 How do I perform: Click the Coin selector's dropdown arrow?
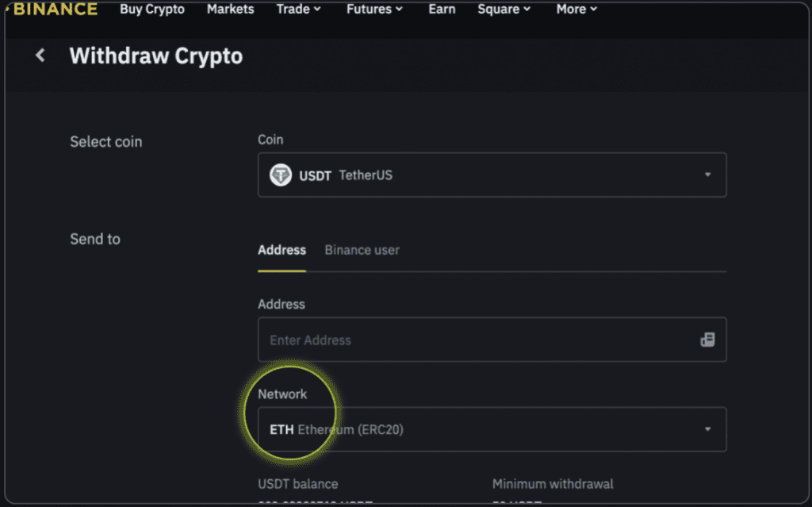707,175
